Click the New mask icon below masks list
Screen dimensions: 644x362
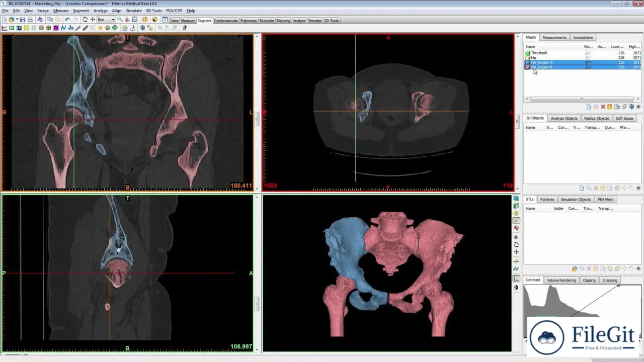click(x=589, y=107)
